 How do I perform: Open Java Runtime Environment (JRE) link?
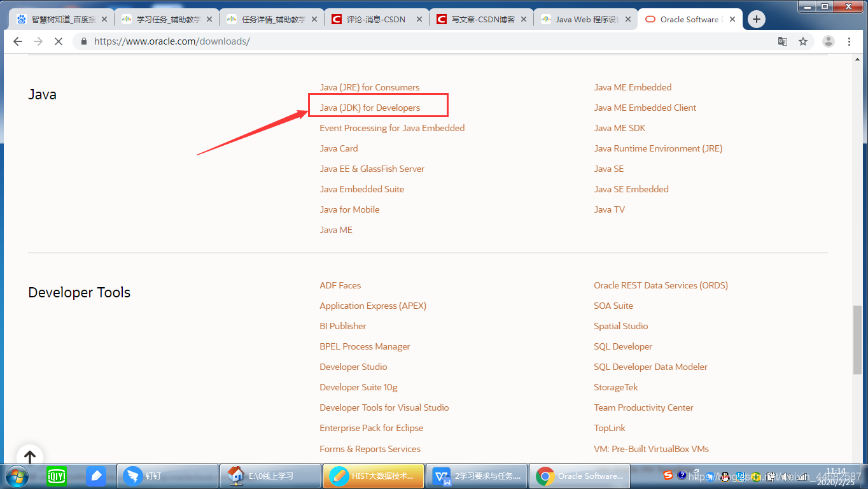point(658,148)
